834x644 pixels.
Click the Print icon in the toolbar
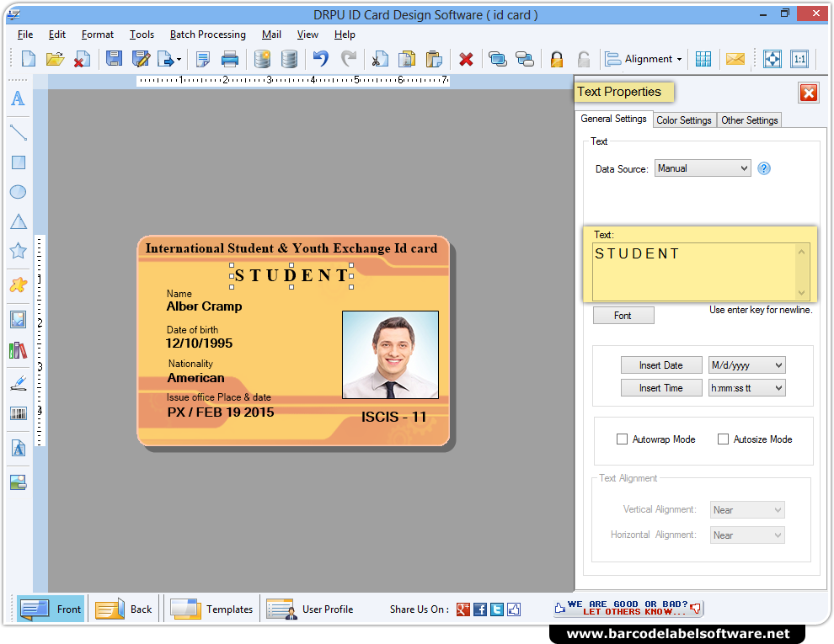pos(231,59)
